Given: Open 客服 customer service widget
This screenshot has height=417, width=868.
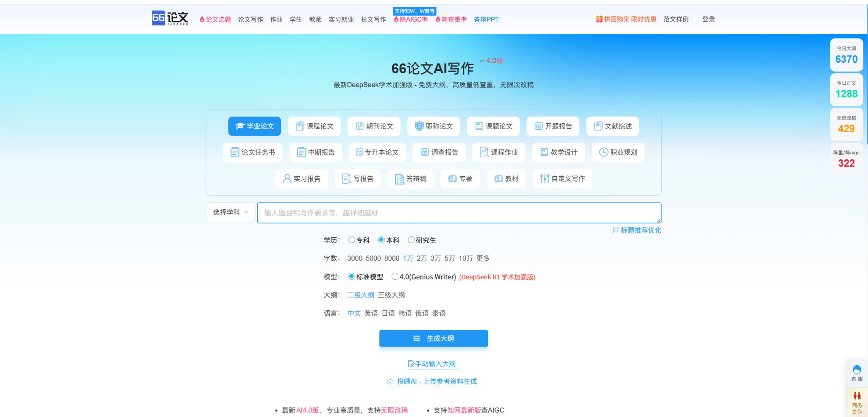Looking at the screenshot, I should pos(857,373).
